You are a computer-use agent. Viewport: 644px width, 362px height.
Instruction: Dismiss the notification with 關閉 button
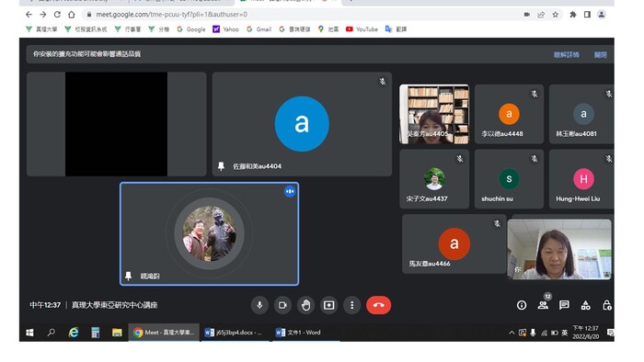pyautogui.click(x=600, y=54)
